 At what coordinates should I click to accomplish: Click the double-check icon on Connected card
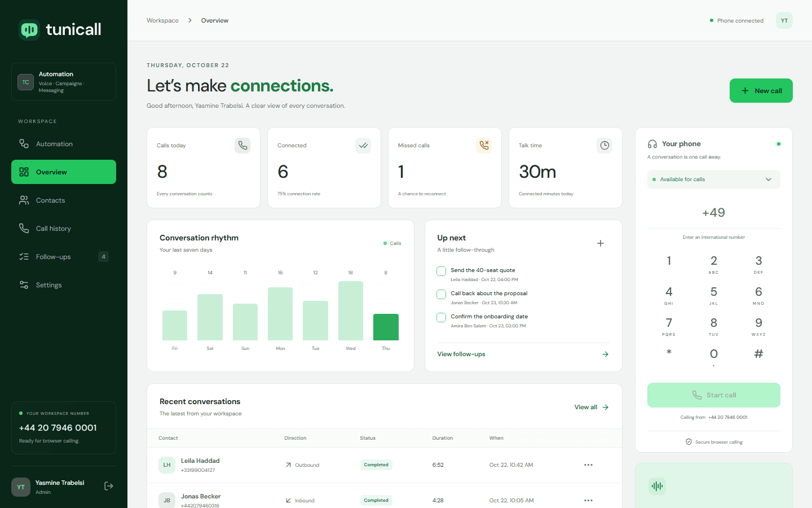pos(363,146)
